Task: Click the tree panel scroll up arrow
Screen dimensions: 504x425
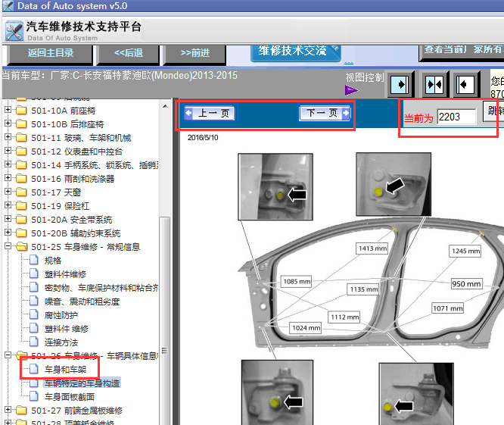Action: (x=165, y=106)
